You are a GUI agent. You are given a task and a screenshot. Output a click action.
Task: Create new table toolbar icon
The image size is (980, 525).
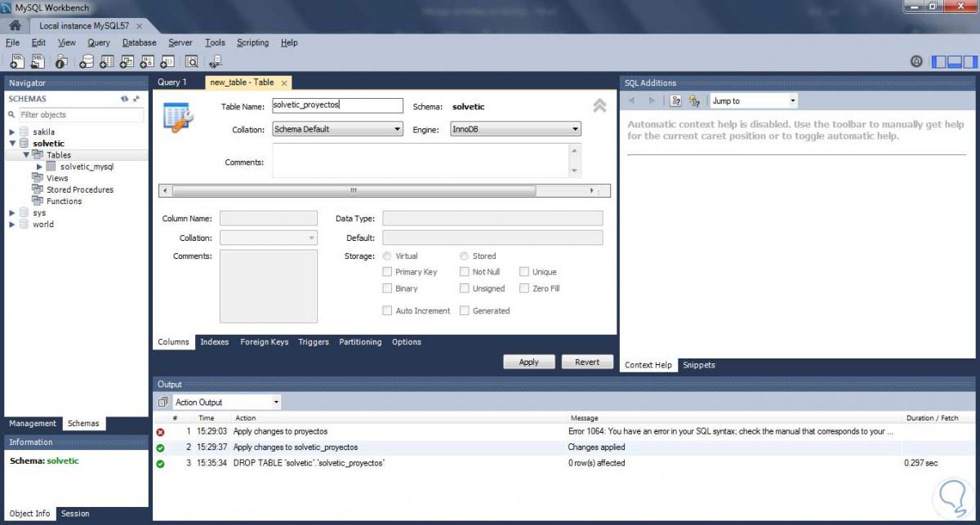pos(106,61)
